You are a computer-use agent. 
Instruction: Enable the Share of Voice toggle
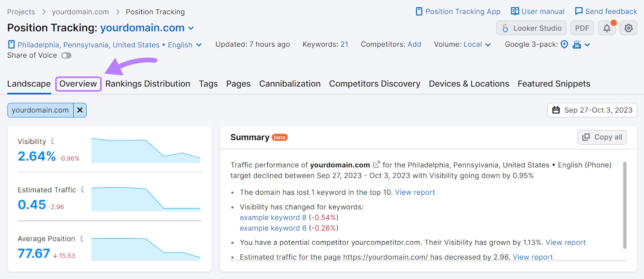click(66, 55)
